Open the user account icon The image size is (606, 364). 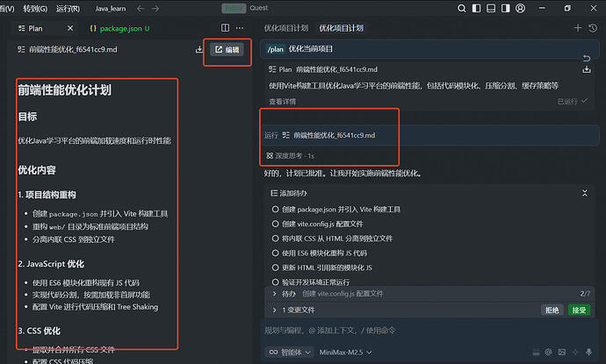coord(520,8)
